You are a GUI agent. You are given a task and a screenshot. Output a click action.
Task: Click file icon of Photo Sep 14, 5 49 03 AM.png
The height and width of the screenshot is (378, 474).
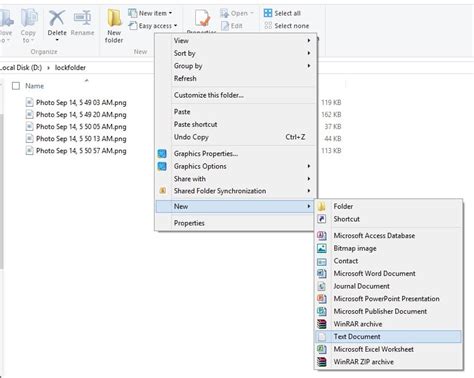pyautogui.click(x=29, y=102)
